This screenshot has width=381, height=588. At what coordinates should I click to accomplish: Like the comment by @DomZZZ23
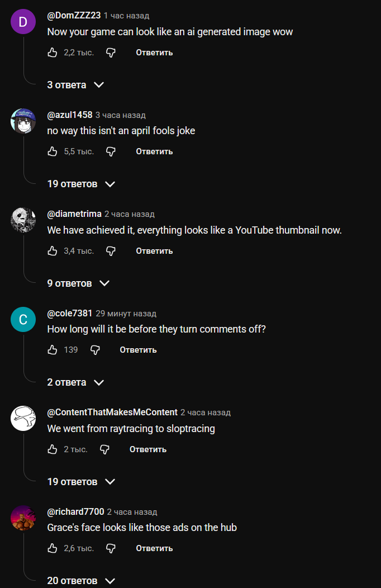click(53, 53)
